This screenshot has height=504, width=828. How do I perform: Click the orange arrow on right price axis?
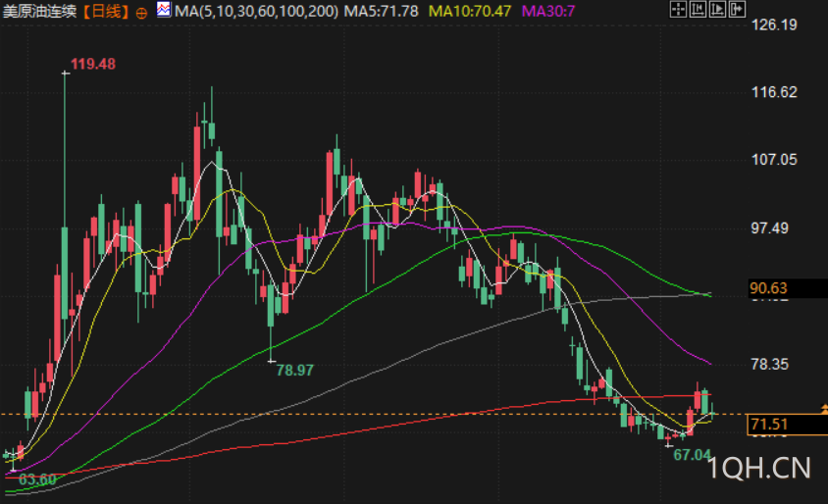pos(824,409)
